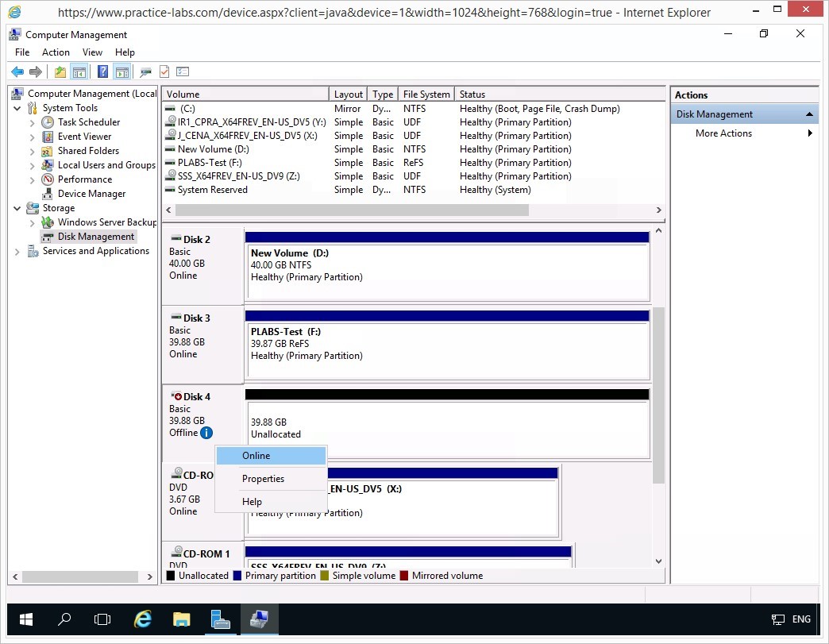
Task: Collapse the System Tools tree node
Action: [x=17, y=108]
